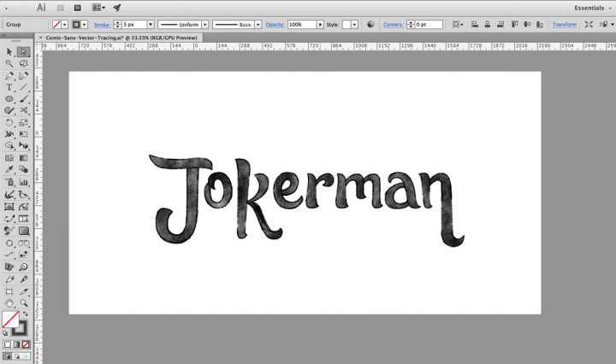Click the Recolor Artwork wheel icon
Image resolution: width=616 pixels, height=364 pixels.
point(370,25)
